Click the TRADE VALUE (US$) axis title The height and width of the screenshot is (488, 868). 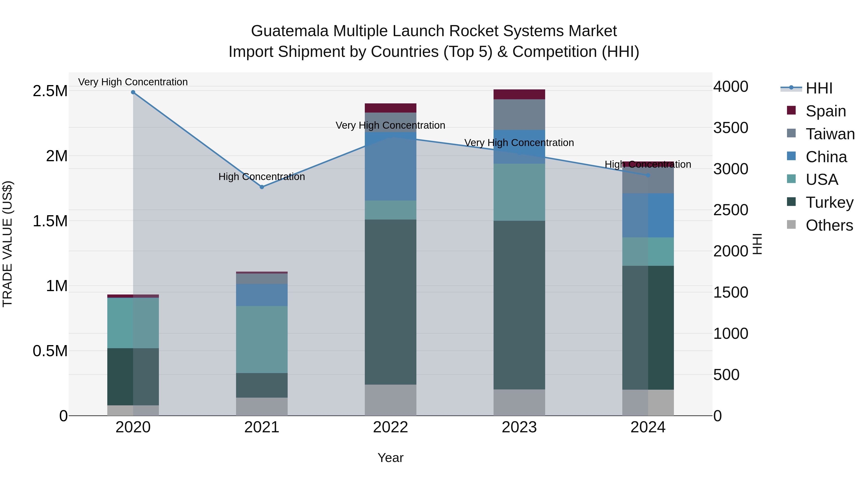[x=7, y=244]
